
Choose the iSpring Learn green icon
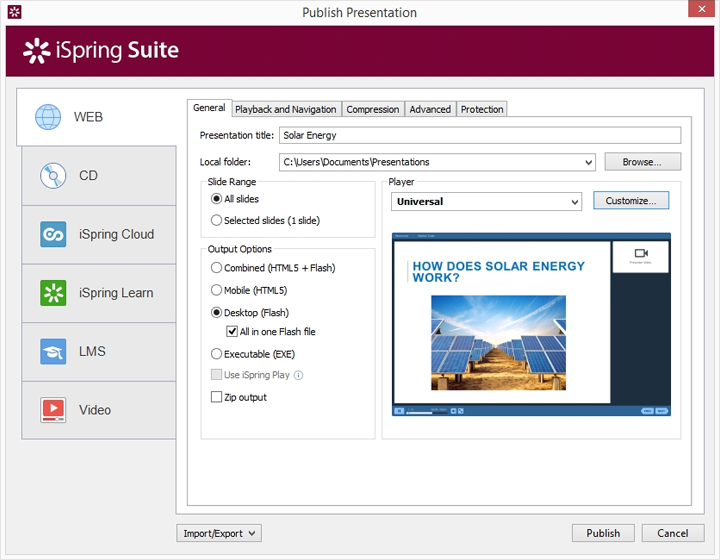pyautogui.click(x=53, y=293)
